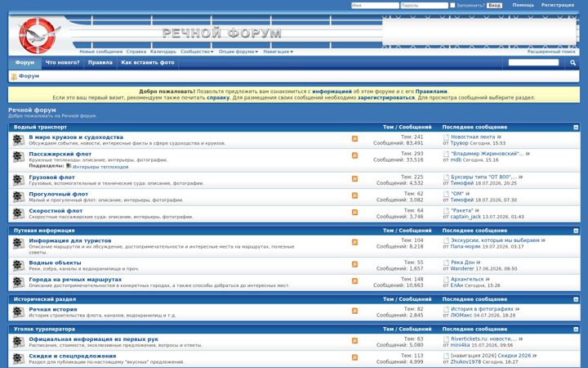This screenshot has width=588, height=368.
Task: Click the Пароль password field
Action: click(x=424, y=5)
